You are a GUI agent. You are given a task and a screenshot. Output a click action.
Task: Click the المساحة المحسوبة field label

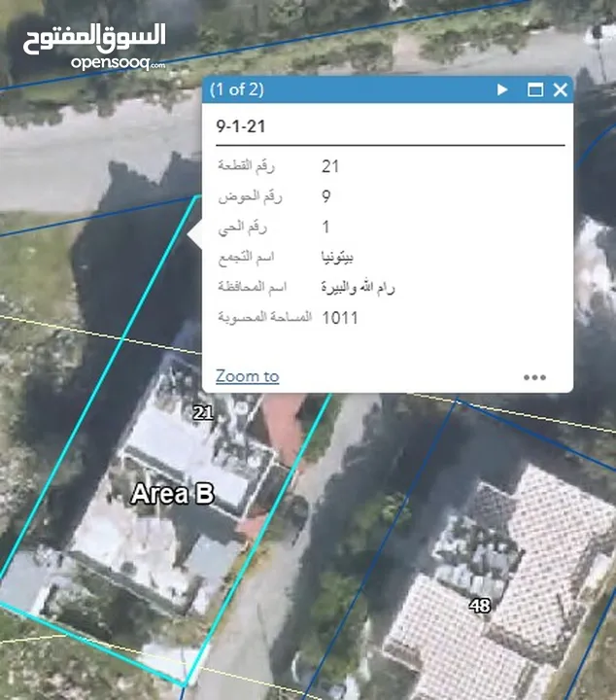pos(262,317)
